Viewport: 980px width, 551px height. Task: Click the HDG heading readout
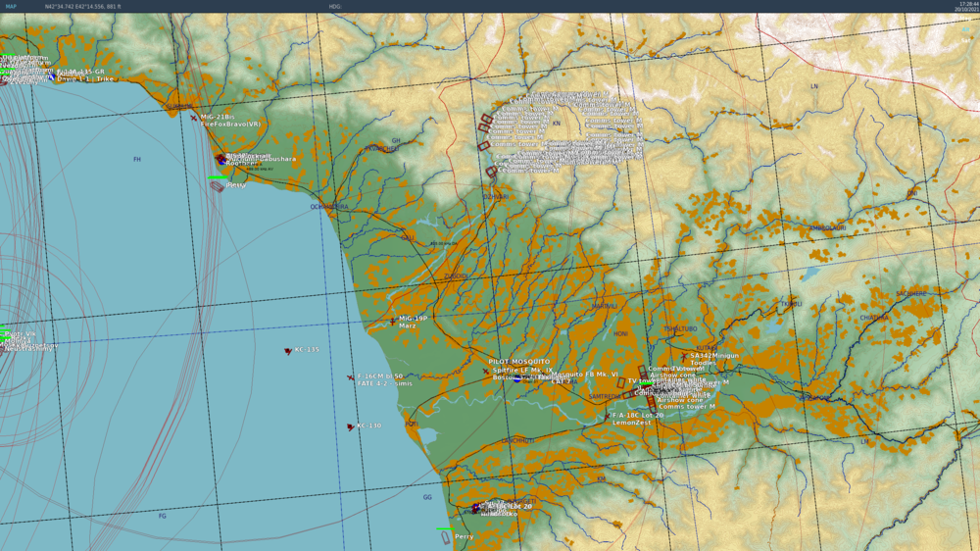click(335, 6)
